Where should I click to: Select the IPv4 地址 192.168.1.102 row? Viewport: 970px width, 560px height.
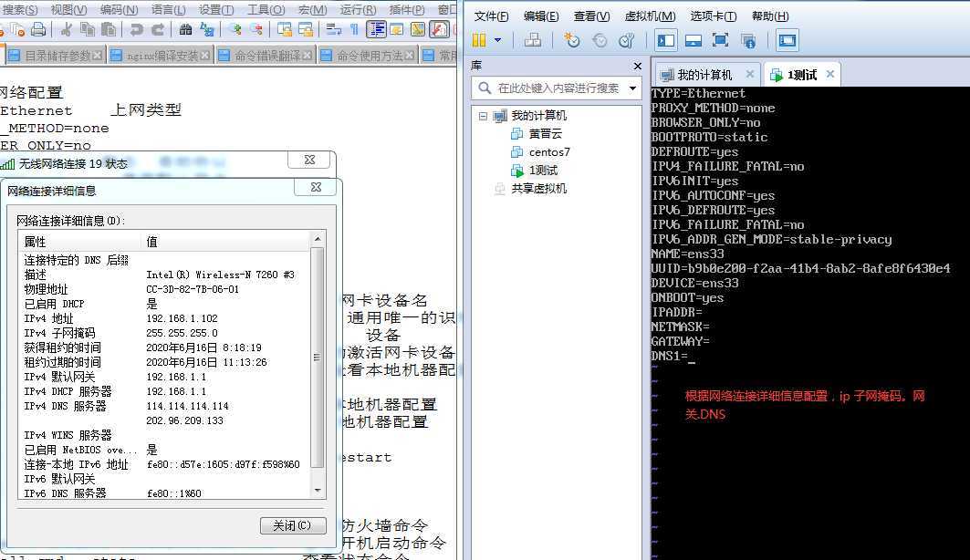point(164,318)
